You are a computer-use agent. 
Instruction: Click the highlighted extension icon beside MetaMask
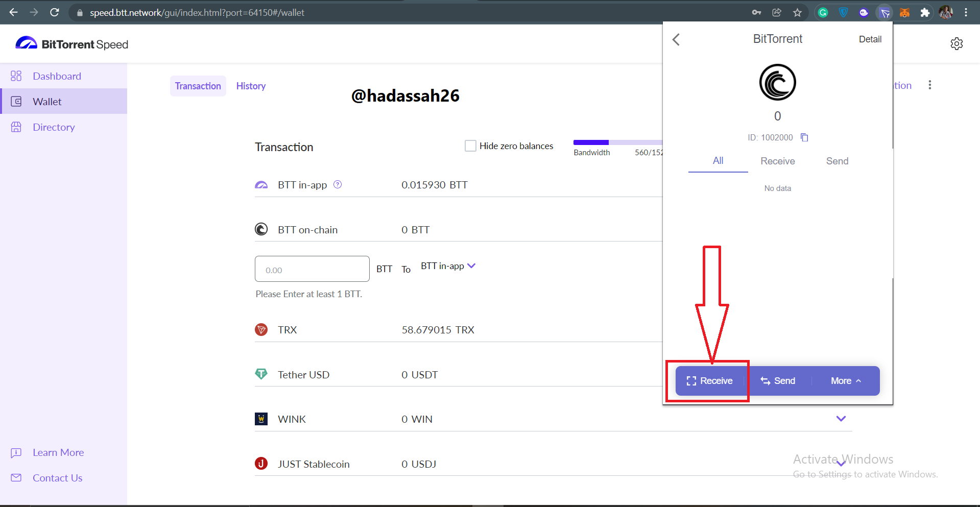(884, 12)
